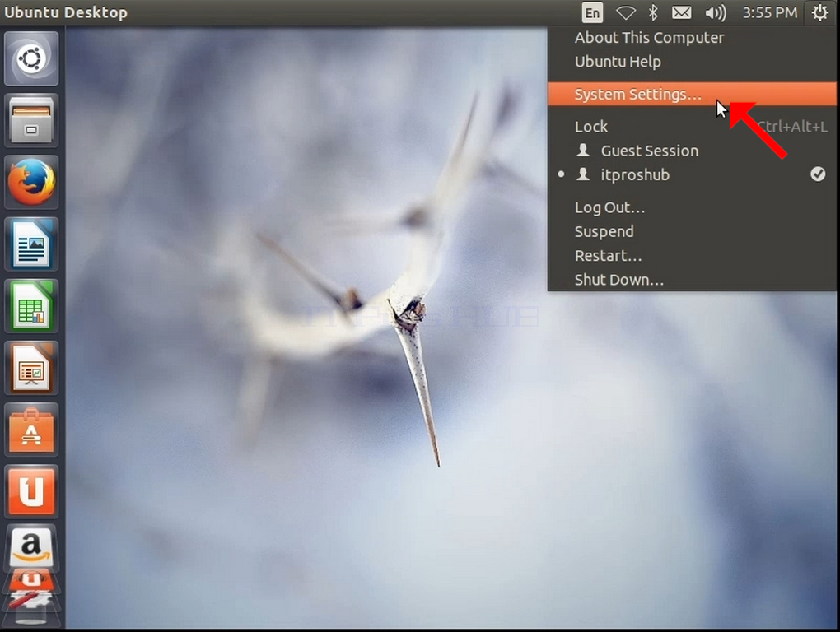The height and width of the screenshot is (632, 840).
Task: Choose Restart… from session menu
Action: pyautogui.click(x=692, y=255)
